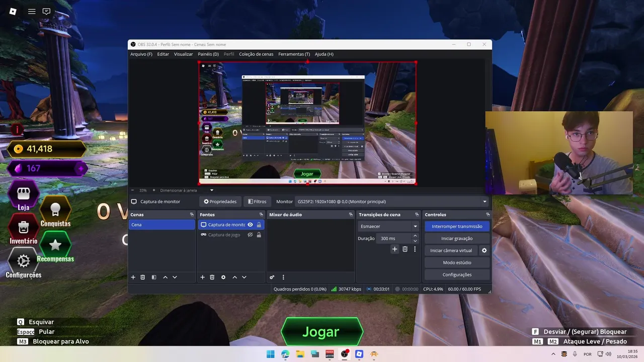Open scene filters icon in Cenas toolbar
644x362 pixels.
click(154, 277)
